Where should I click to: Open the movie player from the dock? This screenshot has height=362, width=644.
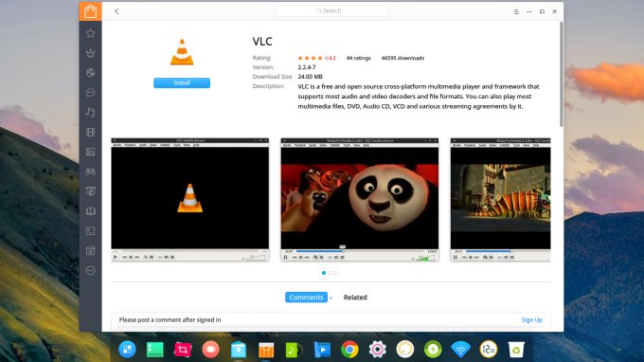[322, 350]
